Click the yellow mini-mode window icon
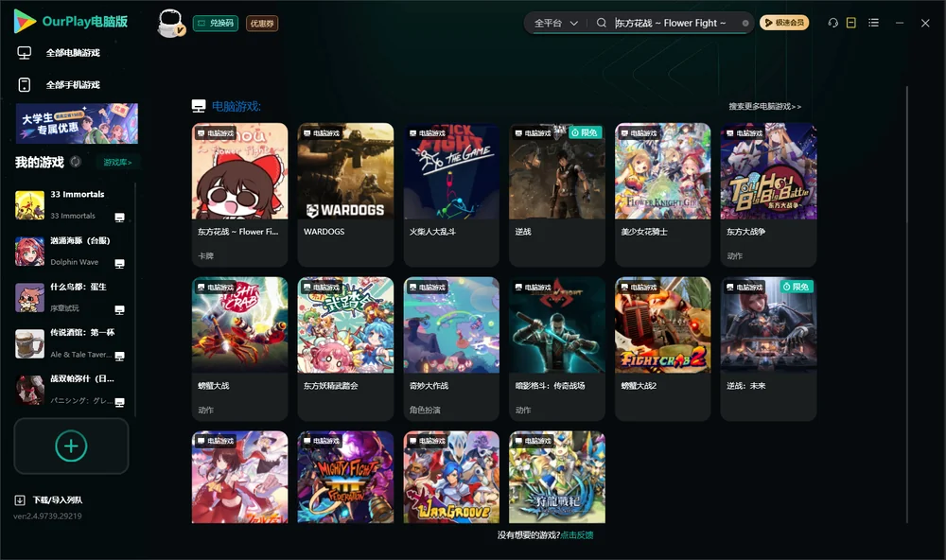 (x=850, y=23)
